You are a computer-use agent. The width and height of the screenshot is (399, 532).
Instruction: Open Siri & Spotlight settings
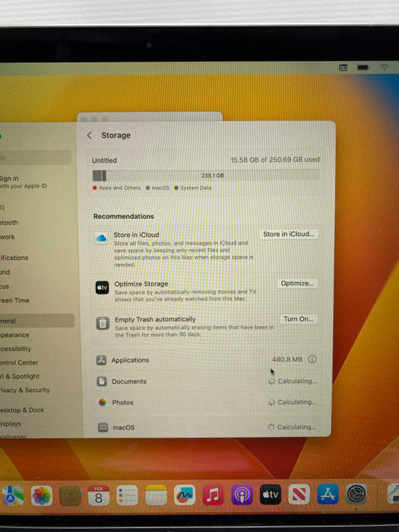tap(20, 376)
